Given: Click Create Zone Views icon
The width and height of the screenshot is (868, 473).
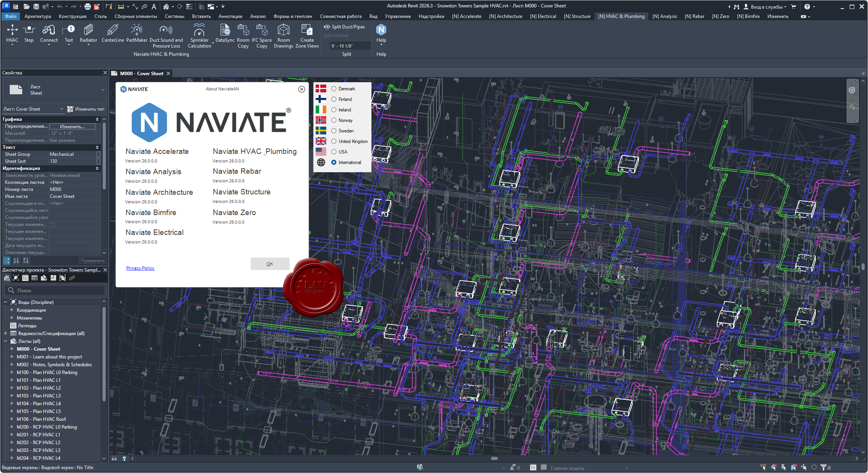Looking at the screenshot, I should point(307,30).
